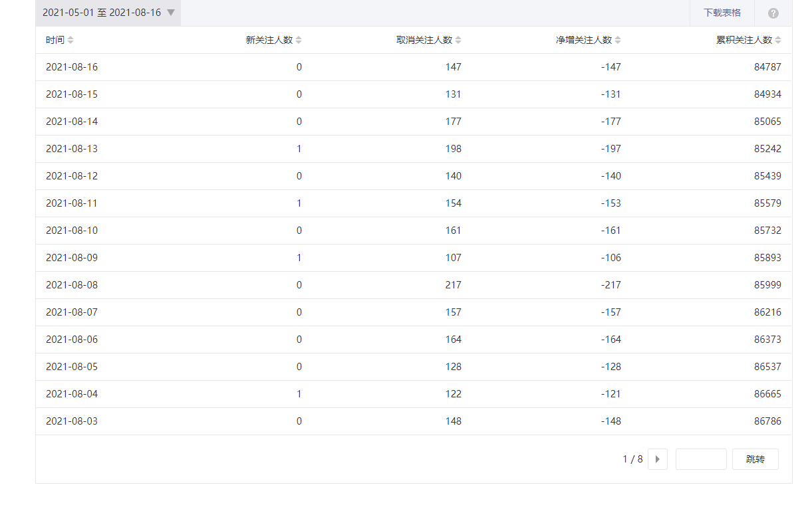This screenshot has height=505, width=812.
Task: Select the 2021-08-16 table row
Action: pyautogui.click(x=412, y=67)
